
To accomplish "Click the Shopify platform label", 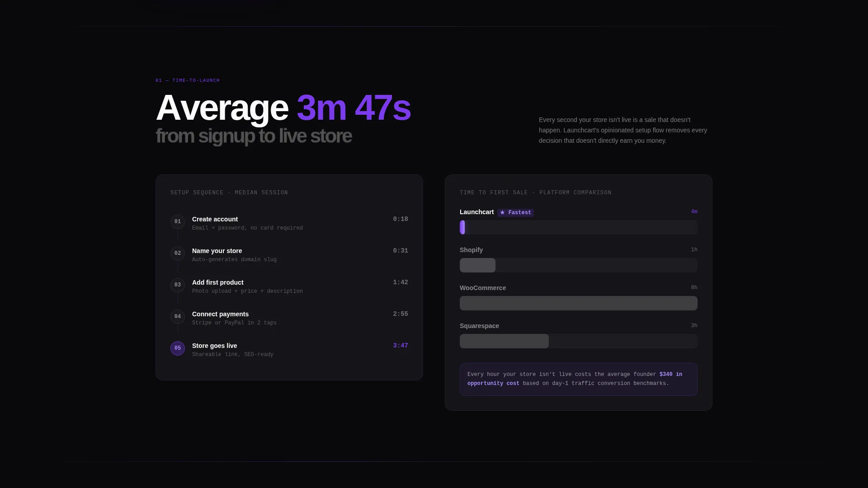I will (x=471, y=250).
